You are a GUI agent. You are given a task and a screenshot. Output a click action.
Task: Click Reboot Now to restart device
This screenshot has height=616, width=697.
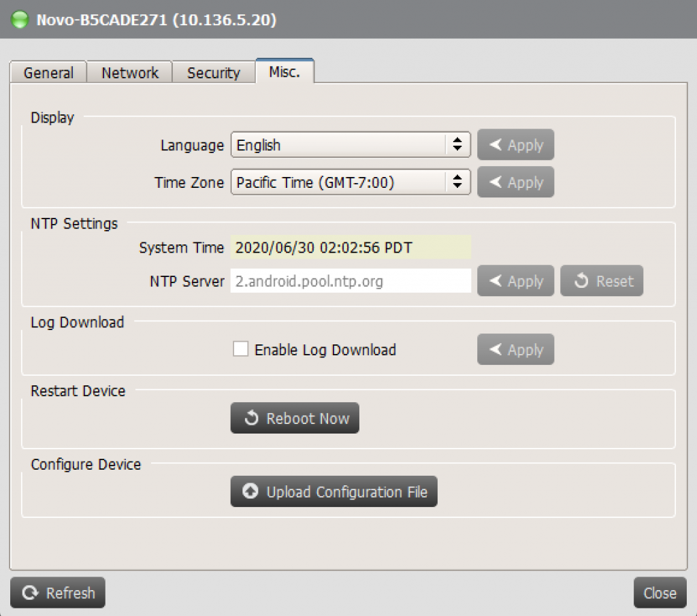click(295, 418)
